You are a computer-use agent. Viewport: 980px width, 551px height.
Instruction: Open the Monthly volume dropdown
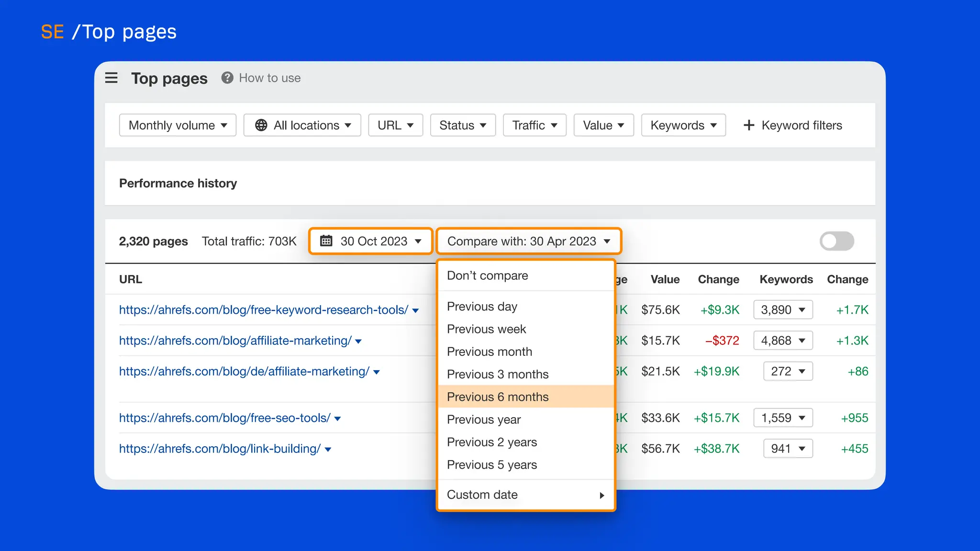tap(178, 125)
